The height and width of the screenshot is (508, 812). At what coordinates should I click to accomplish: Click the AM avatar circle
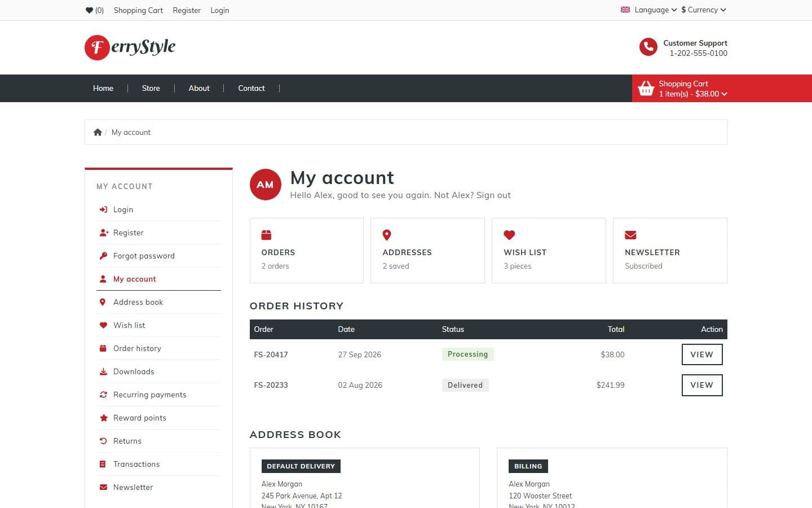click(x=266, y=185)
